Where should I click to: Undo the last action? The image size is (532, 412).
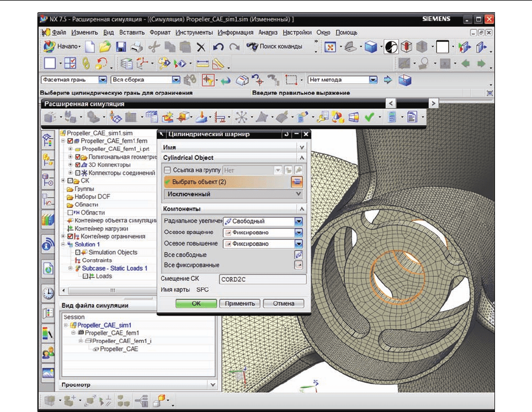[218, 47]
